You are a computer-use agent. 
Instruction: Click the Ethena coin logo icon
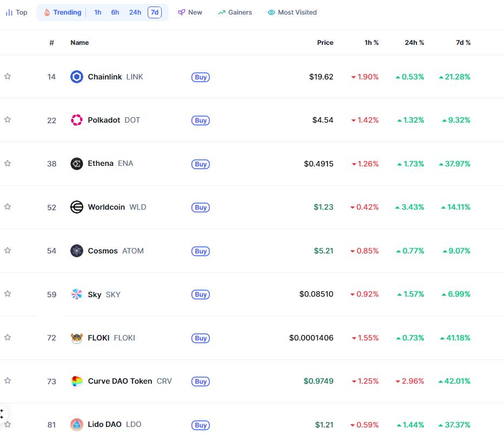(77, 164)
